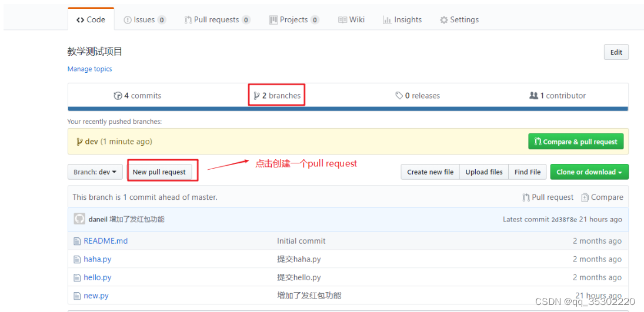Click the green Compare & pull request button
The height and width of the screenshot is (312, 644).
point(576,142)
